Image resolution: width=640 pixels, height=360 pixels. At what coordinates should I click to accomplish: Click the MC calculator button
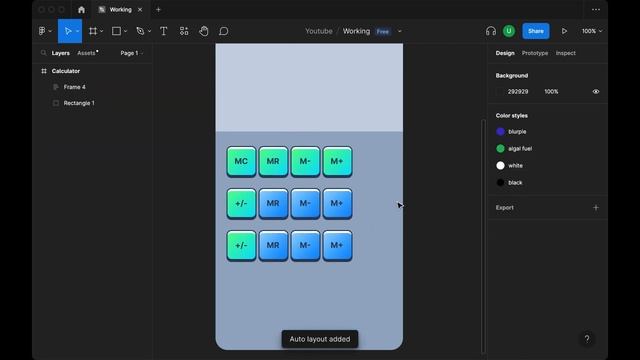click(x=241, y=162)
